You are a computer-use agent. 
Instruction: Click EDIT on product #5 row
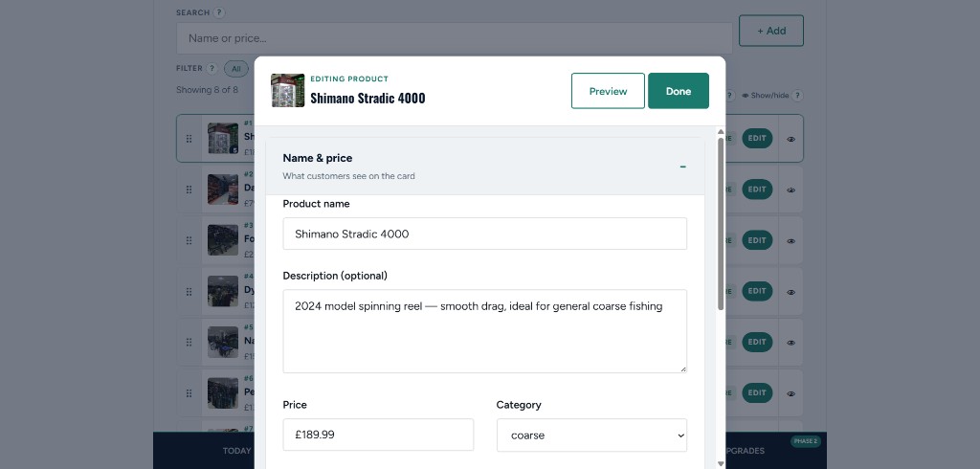click(x=757, y=342)
